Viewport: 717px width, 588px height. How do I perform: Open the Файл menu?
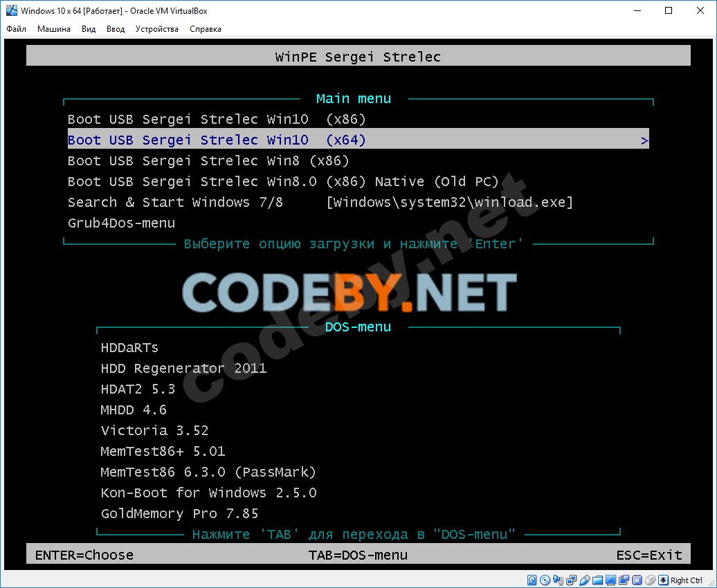16,29
